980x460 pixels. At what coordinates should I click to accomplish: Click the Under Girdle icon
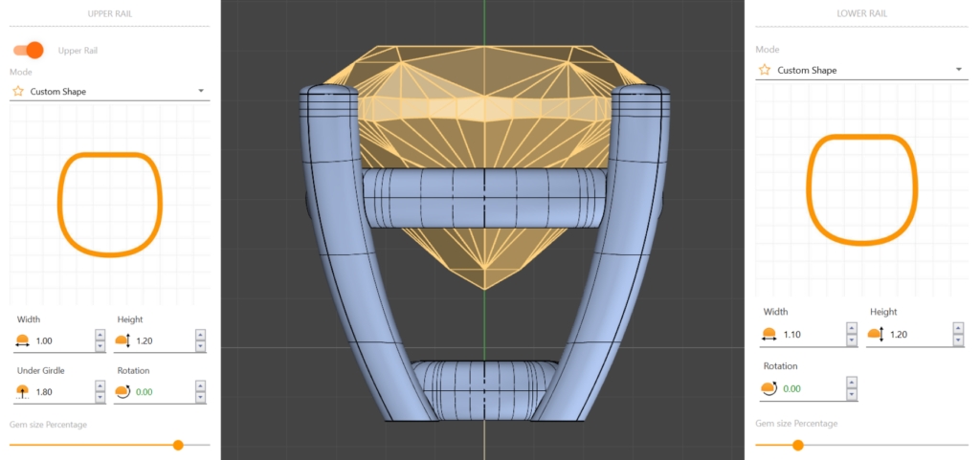(23, 391)
